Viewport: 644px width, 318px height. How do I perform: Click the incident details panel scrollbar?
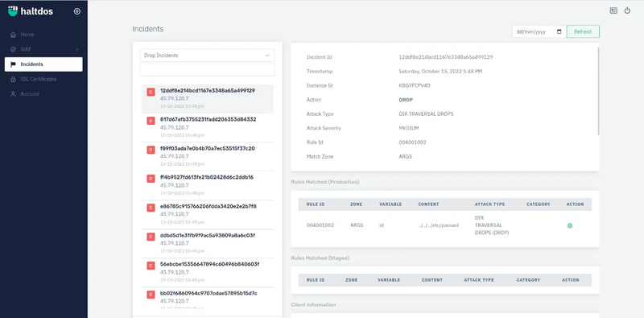point(598,90)
